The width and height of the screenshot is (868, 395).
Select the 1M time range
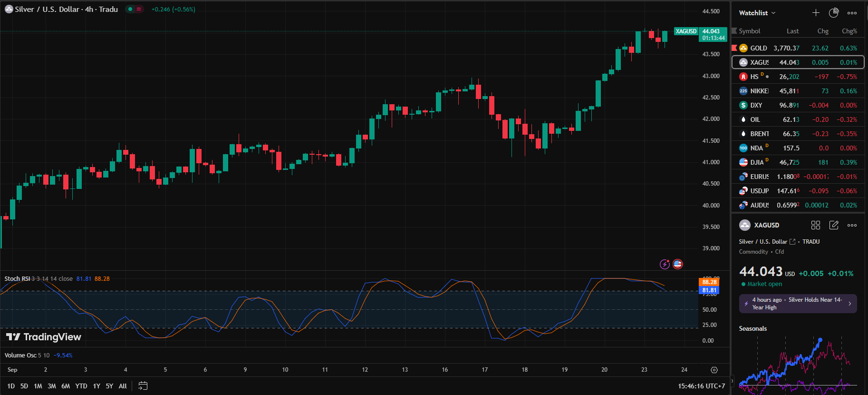coord(38,386)
